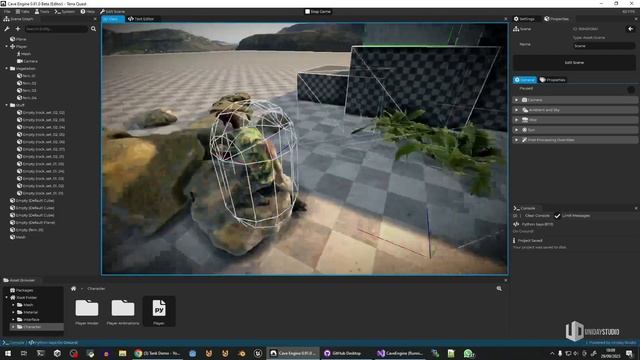Image resolution: width=640 pixels, height=360 pixels.
Task: Click the search entity input field
Action: pos(56,29)
